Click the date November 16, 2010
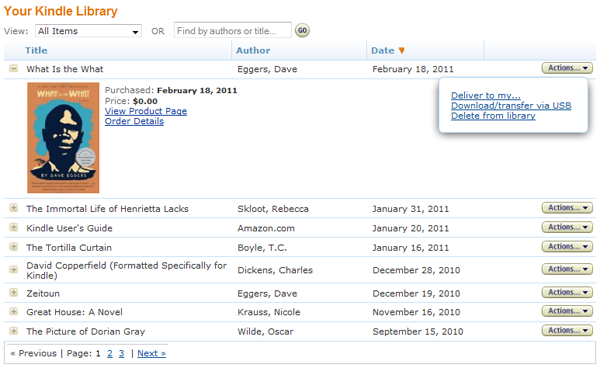The image size is (600, 368). [x=416, y=312]
